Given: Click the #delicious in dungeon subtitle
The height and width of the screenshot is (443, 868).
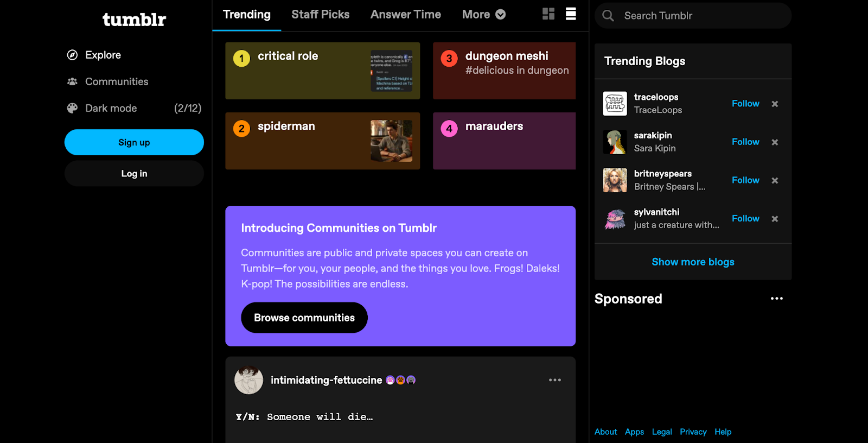Looking at the screenshot, I should 517,71.
